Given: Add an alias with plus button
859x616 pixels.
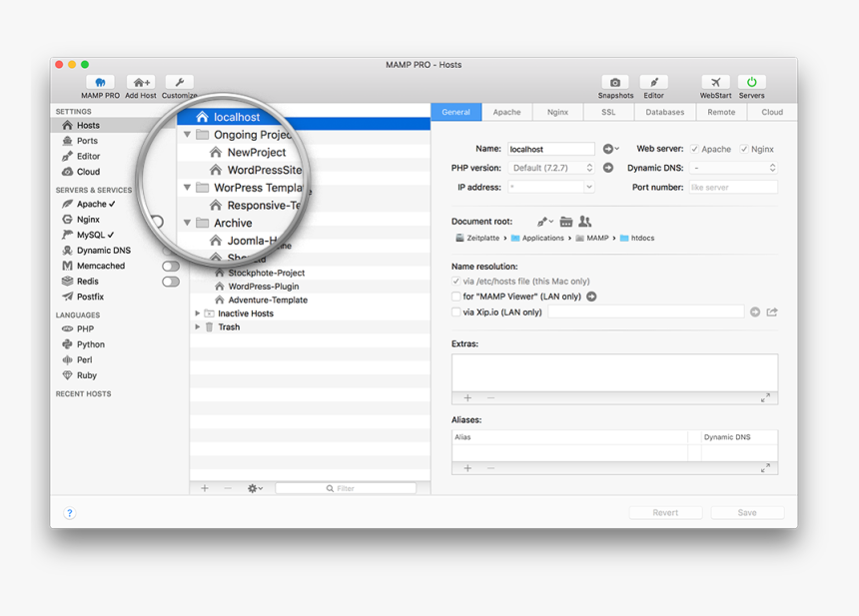Looking at the screenshot, I should (467, 468).
